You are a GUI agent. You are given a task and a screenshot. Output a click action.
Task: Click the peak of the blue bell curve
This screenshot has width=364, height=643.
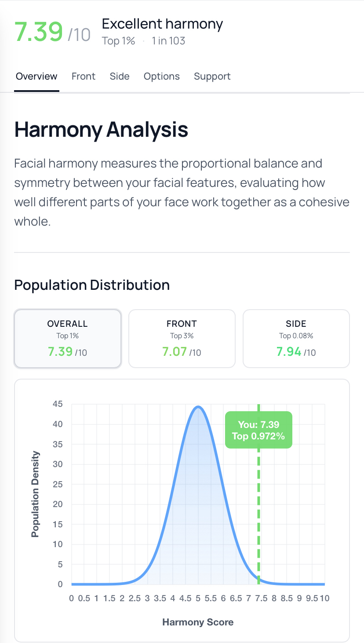pyautogui.click(x=198, y=407)
